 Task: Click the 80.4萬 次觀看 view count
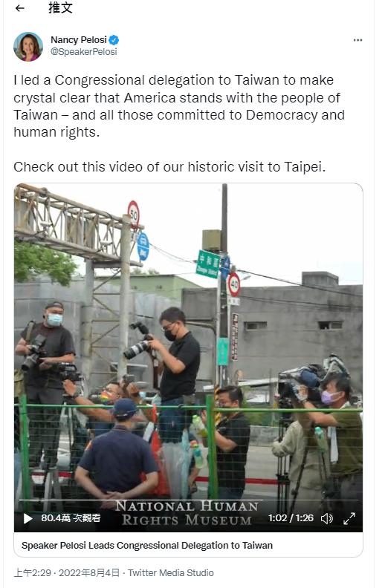71,518
